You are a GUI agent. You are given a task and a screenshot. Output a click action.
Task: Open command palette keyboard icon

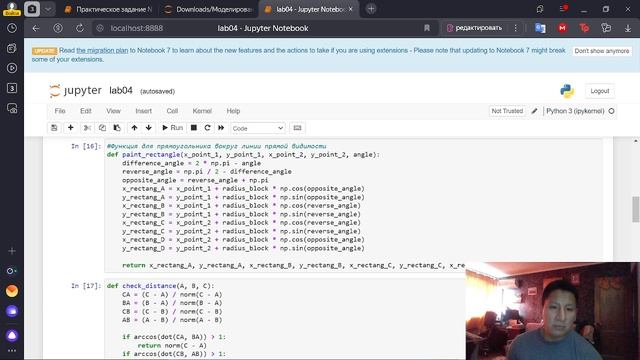click(x=298, y=128)
